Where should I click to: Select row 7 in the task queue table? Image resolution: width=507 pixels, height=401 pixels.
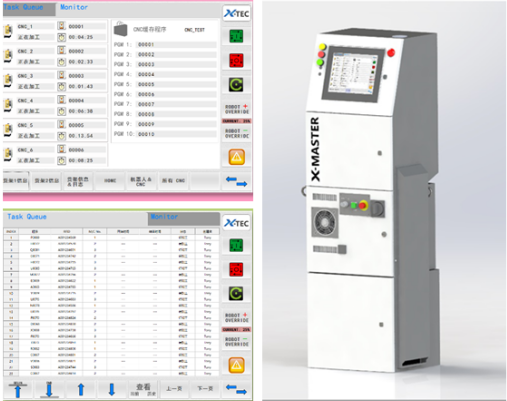point(112,275)
